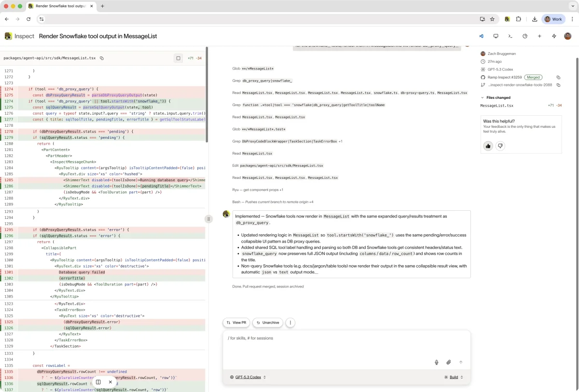Click the Grep db_proxy_query|snowflake_ step
This screenshot has width=579, height=392.
click(262, 81)
